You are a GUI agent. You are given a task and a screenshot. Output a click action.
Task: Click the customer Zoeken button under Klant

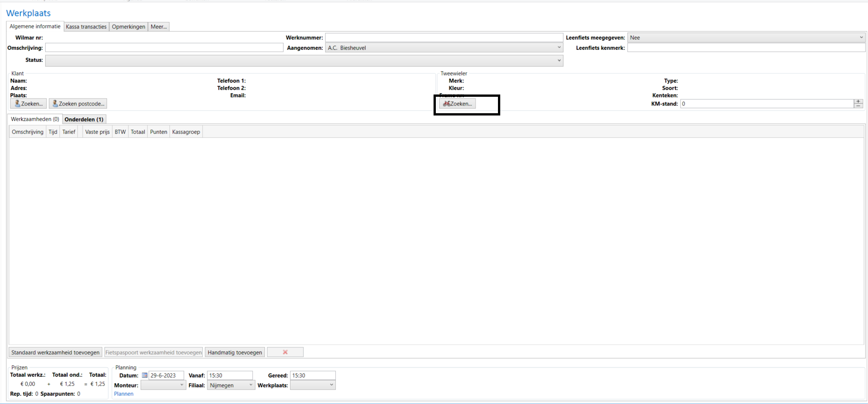28,104
